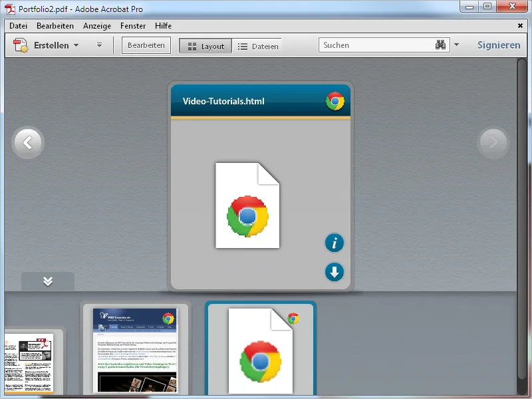This screenshot has height=399, width=532.
Task: Click the binoculars search icon
Action: tap(440, 45)
